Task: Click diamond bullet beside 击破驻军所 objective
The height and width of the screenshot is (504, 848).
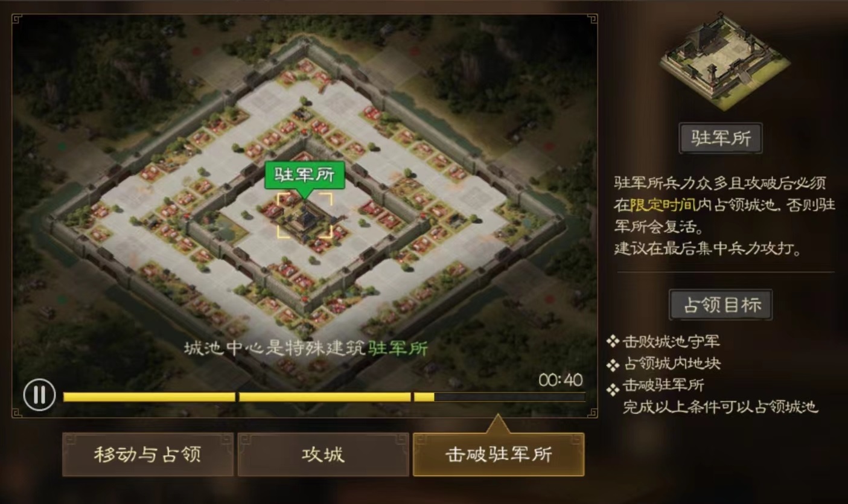Action: point(613,388)
